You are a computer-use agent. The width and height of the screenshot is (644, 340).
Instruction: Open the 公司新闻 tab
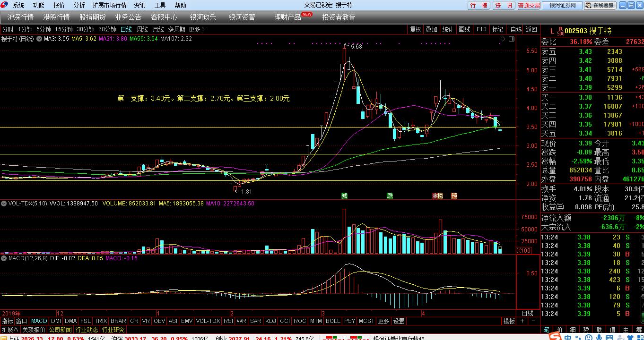[61, 330]
